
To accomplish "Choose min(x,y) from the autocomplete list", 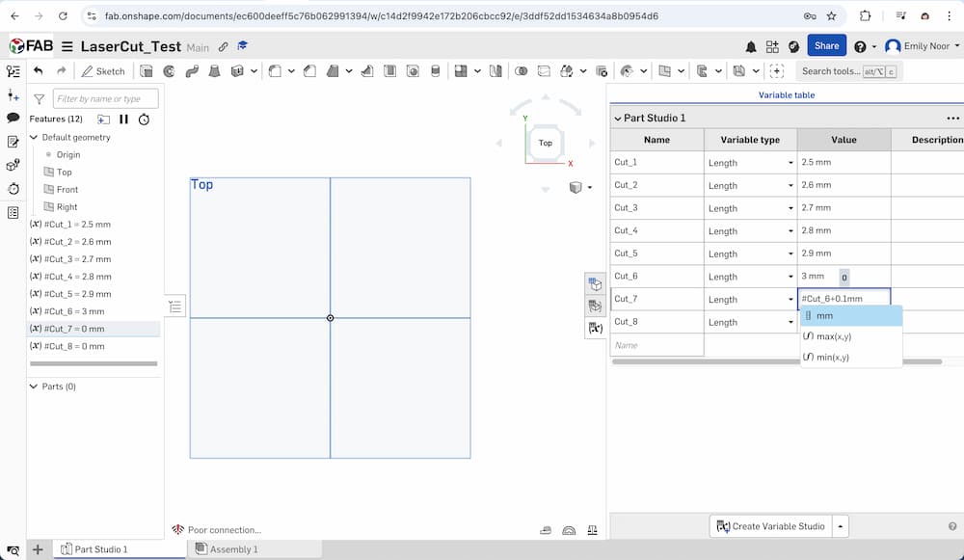I will pos(851,358).
